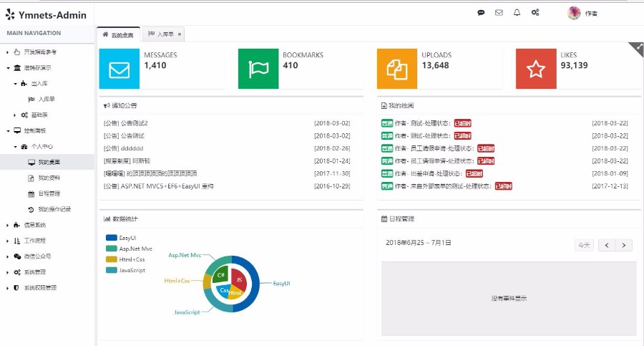Click the JS slice of pie chart
The height and width of the screenshot is (346, 644).
pos(239,279)
